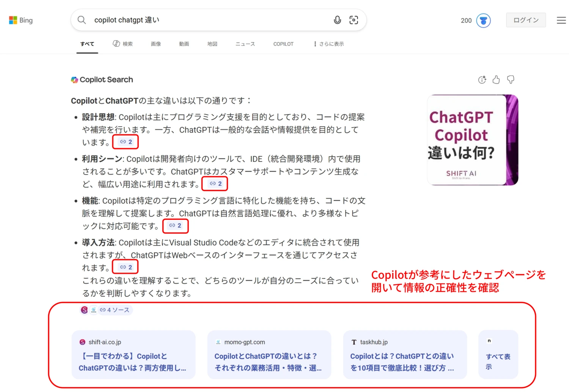
Task: Open visual search via the camera icon
Action: tap(354, 20)
